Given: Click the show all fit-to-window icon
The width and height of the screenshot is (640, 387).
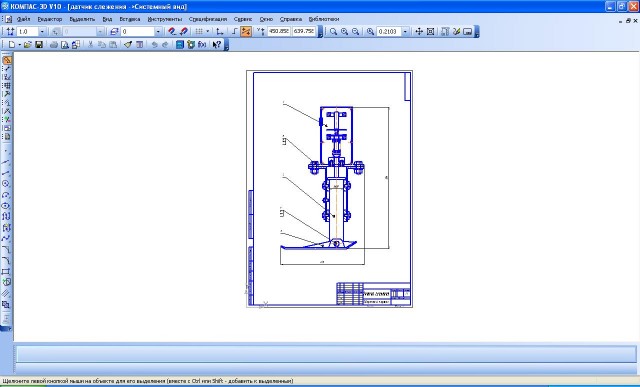Looking at the screenshot, I should coord(430,31).
